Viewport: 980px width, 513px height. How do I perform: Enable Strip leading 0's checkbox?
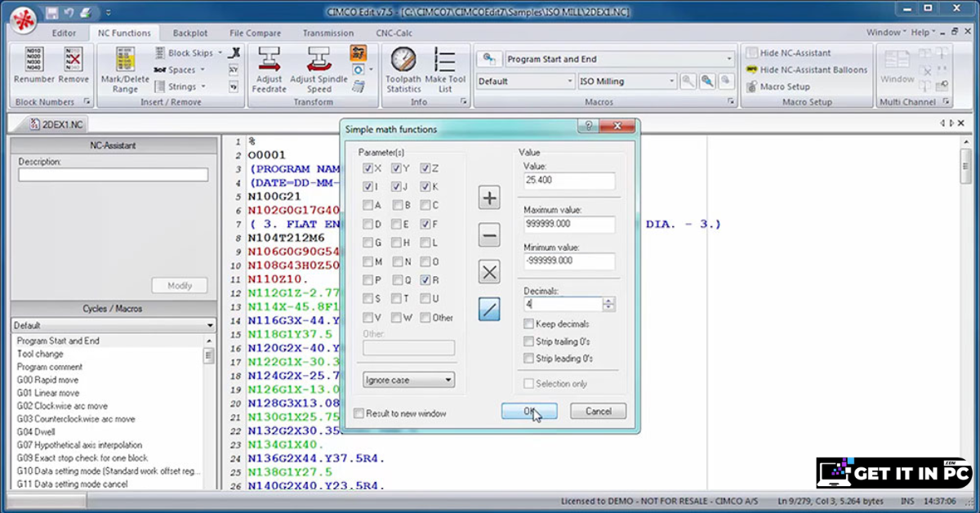(529, 359)
